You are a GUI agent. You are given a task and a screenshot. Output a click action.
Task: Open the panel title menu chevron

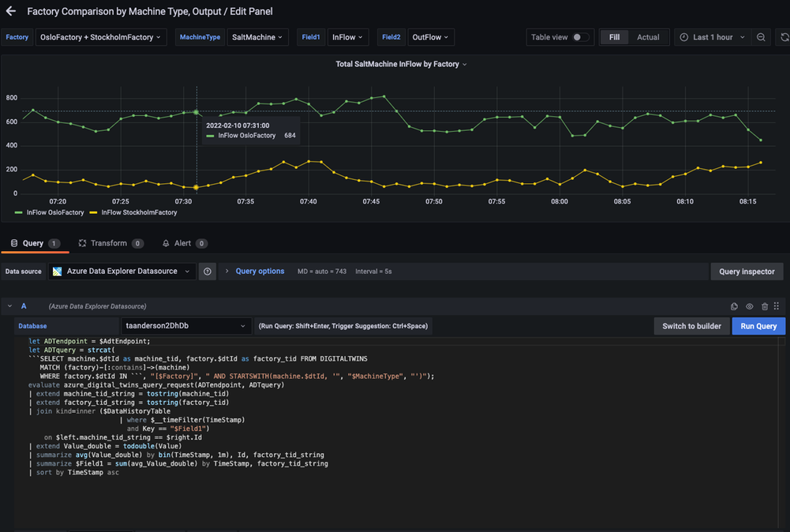pyautogui.click(x=465, y=65)
